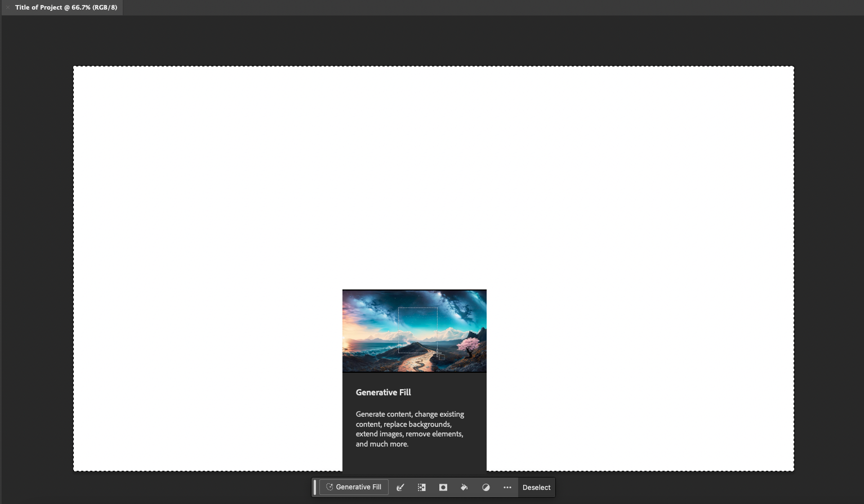
Task: Click the Generative Fill tooltip heading
Action: click(384, 393)
